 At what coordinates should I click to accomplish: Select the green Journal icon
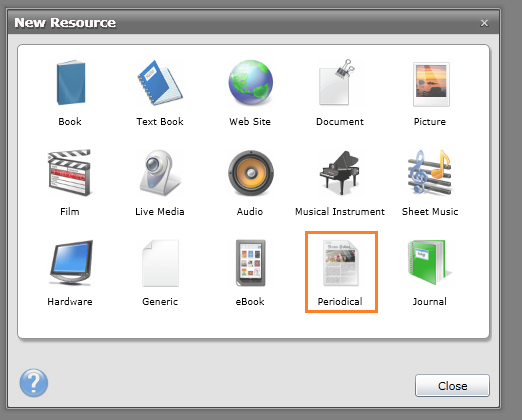[428, 262]
